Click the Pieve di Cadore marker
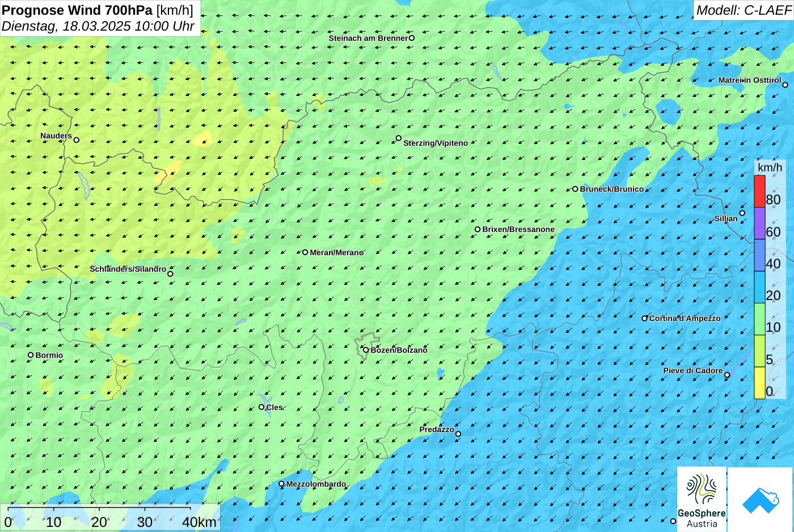Viewport: 794px width, 532px height. coord(727,375)
